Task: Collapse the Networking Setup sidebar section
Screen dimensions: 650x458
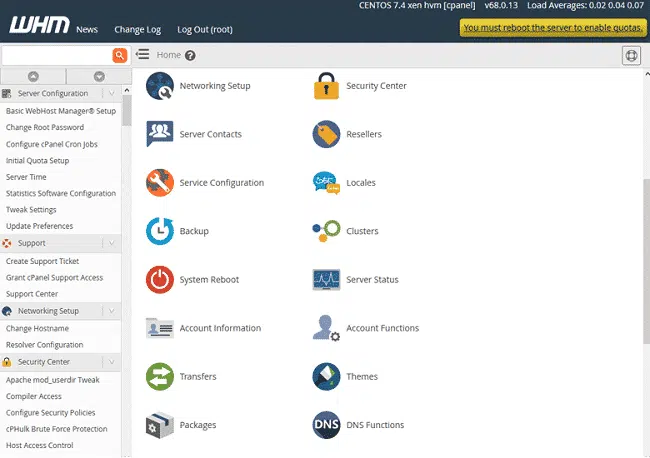Action: click(x=112, y=311)
